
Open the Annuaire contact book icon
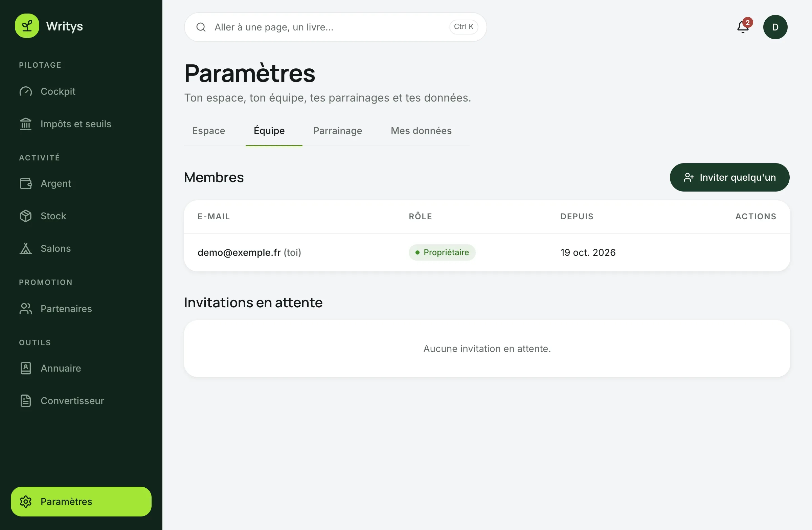coord(26,368)
